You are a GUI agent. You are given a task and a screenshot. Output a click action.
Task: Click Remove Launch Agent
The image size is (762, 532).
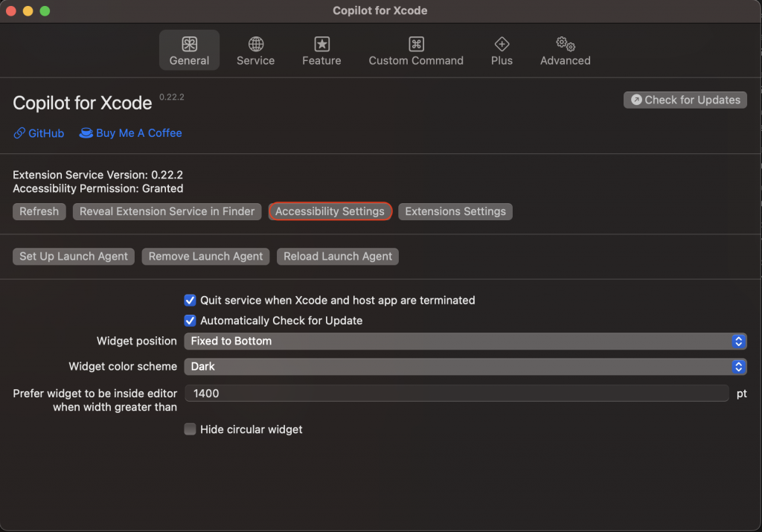tap(205, 257)
